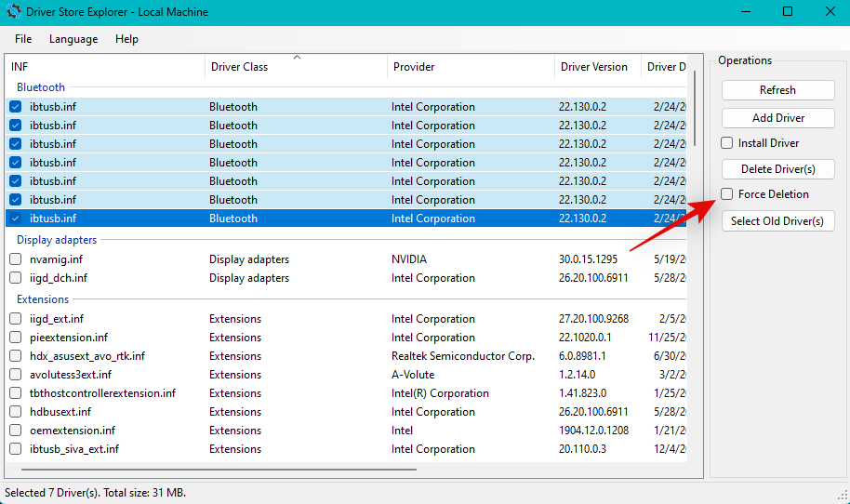The image size is (850, 504).
Task: Sort by the INF column header
Action: coord(106,67)
